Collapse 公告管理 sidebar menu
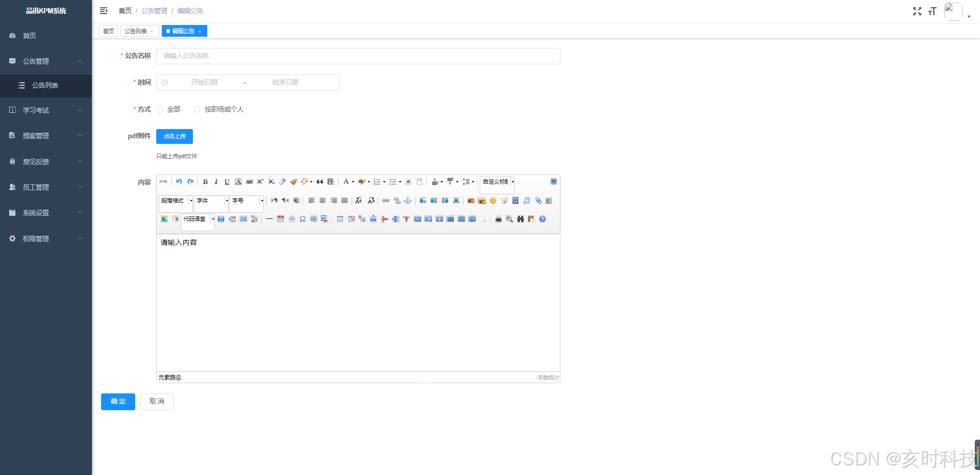 click(x=46, y=61)
